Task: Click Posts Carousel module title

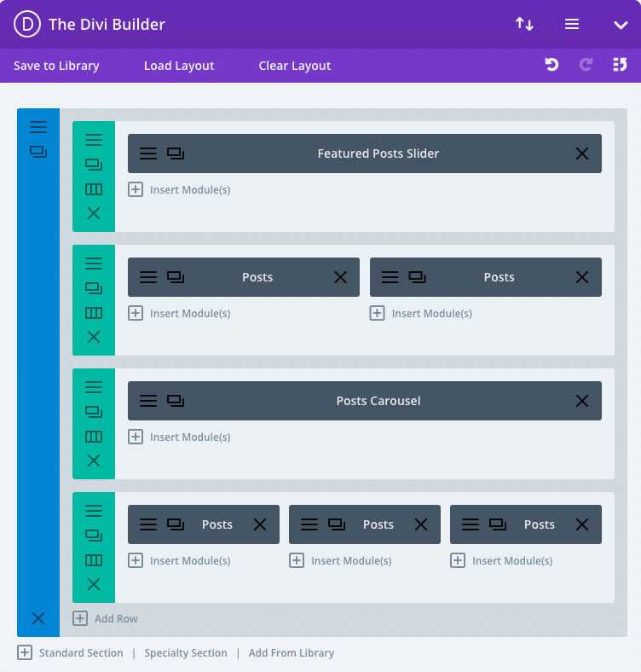Action: pos(378,401)
